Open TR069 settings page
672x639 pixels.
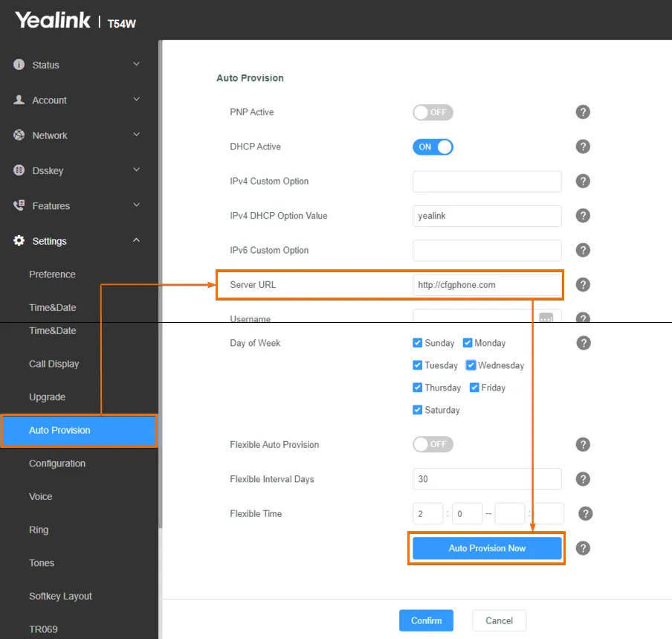pos(43,629)
